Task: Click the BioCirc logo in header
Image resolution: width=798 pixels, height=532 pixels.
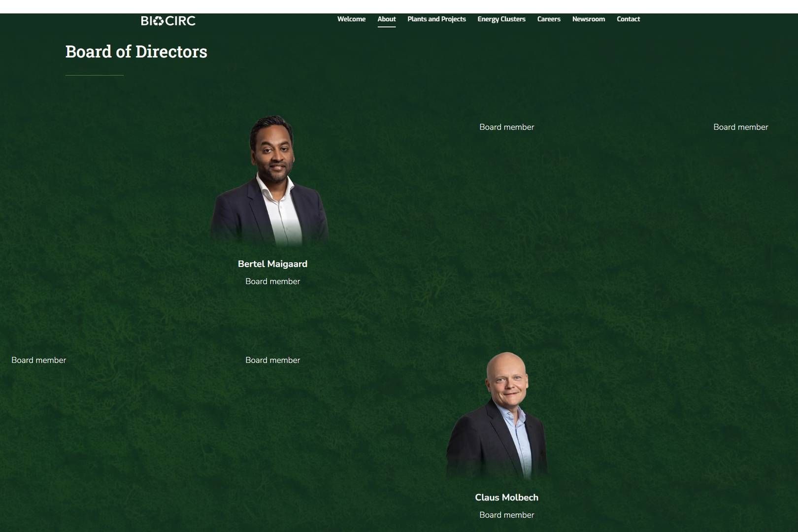Action: click(168, 21)
